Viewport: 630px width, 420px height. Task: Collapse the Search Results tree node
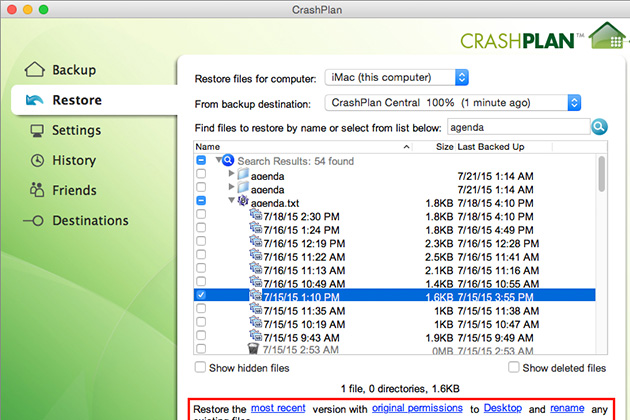pyautogui.click(x=218, y=160)
